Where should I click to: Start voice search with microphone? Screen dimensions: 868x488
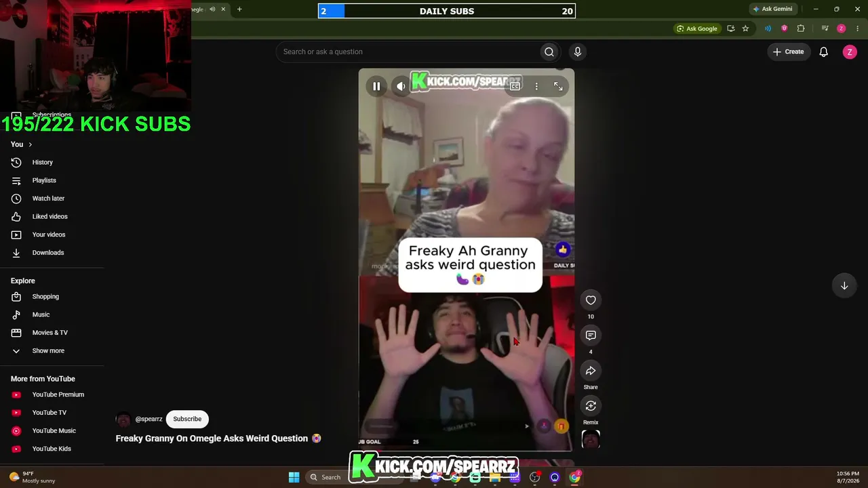578,52
